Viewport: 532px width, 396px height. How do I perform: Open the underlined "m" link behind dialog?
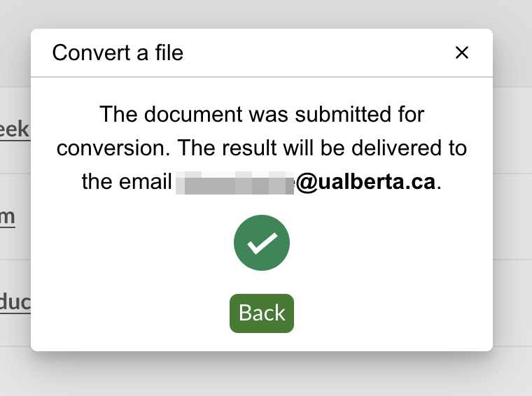tap(8, 216)
